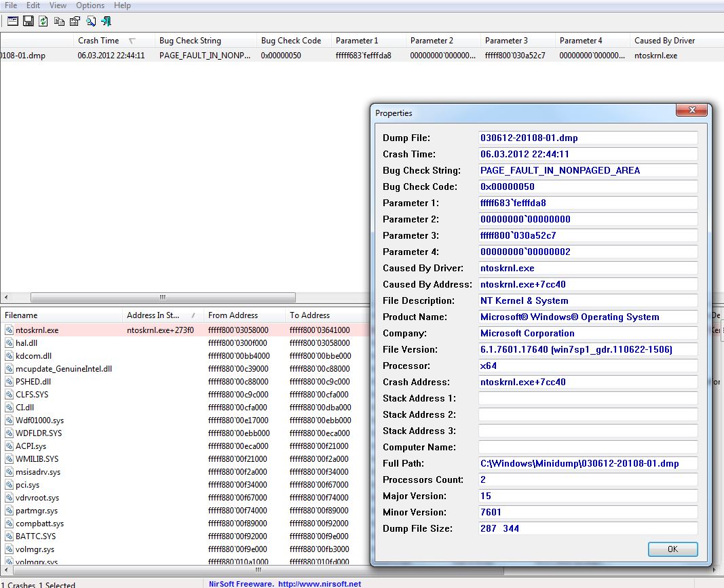The image size is (724, 588).
Task: Open the Edit menu
Action: pos(33,5)
